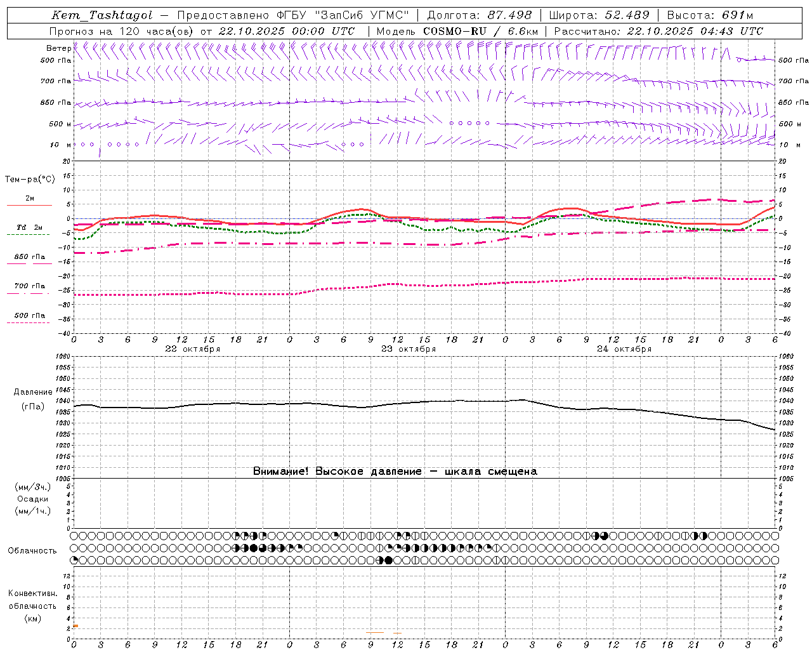Select the latitude value Широта: 52.489
812x650 pixels.
point(599,16)
